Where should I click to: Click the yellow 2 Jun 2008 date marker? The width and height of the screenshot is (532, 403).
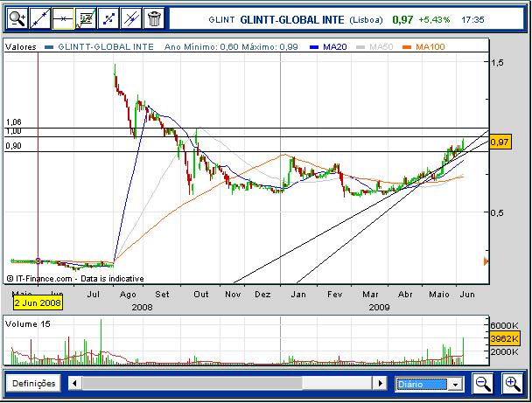(x=38, y=302)
